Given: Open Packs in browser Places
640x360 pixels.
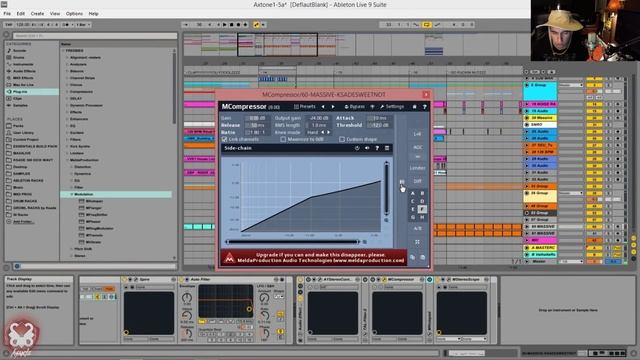Looking at the screenshot, I should click(x=18, y=126).
